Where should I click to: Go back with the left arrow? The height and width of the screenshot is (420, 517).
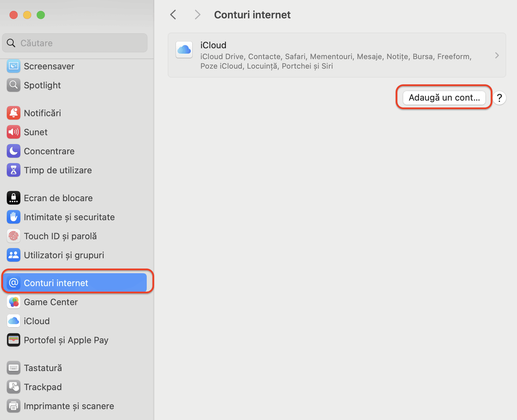click(173, 15)
